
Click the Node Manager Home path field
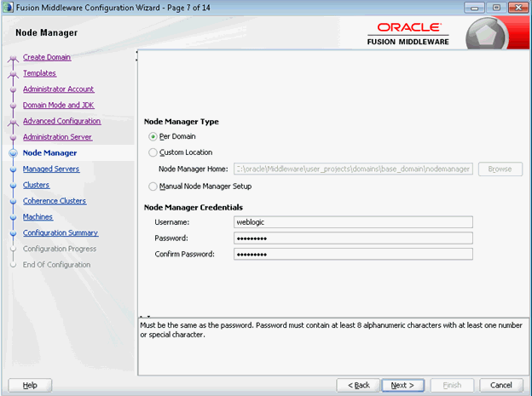point(353,169)
